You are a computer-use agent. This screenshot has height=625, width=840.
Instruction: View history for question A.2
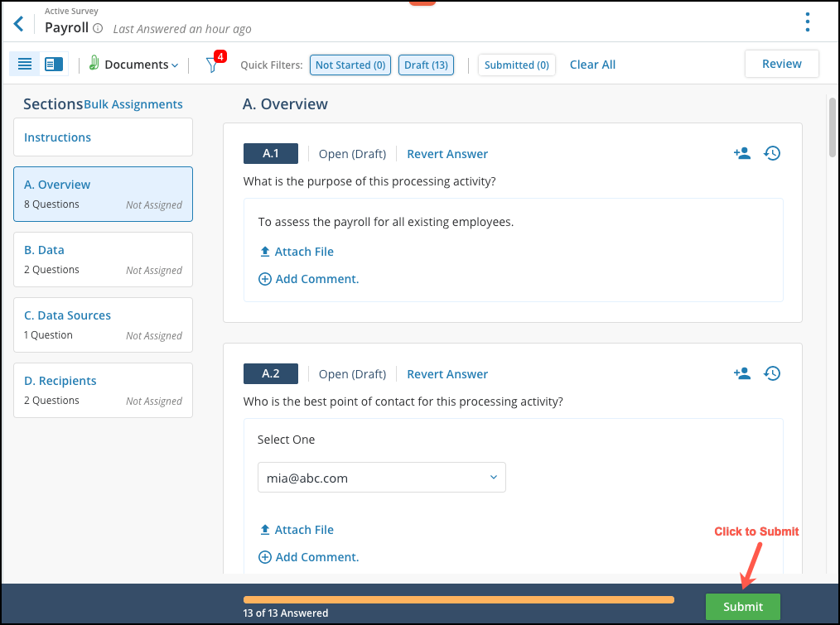[x=772, y=374]
